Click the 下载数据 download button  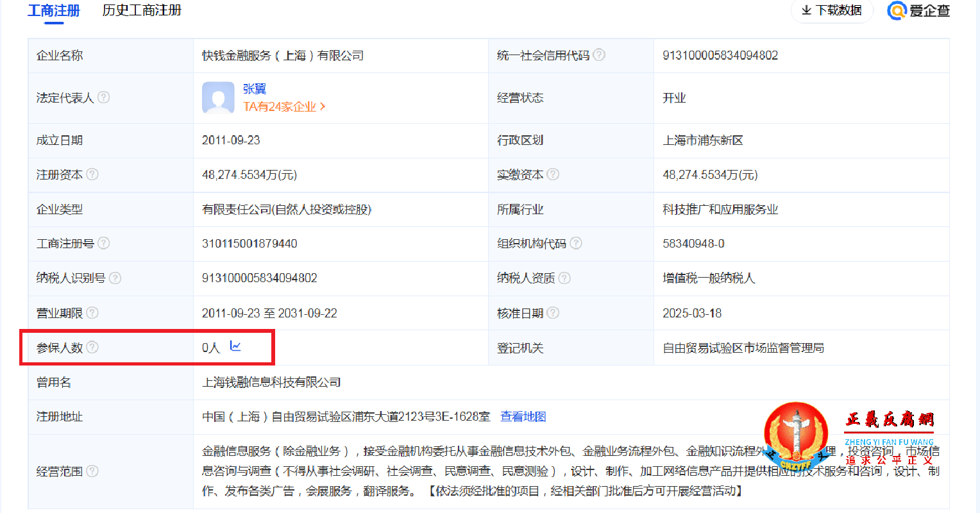click(x=832, y=10)
